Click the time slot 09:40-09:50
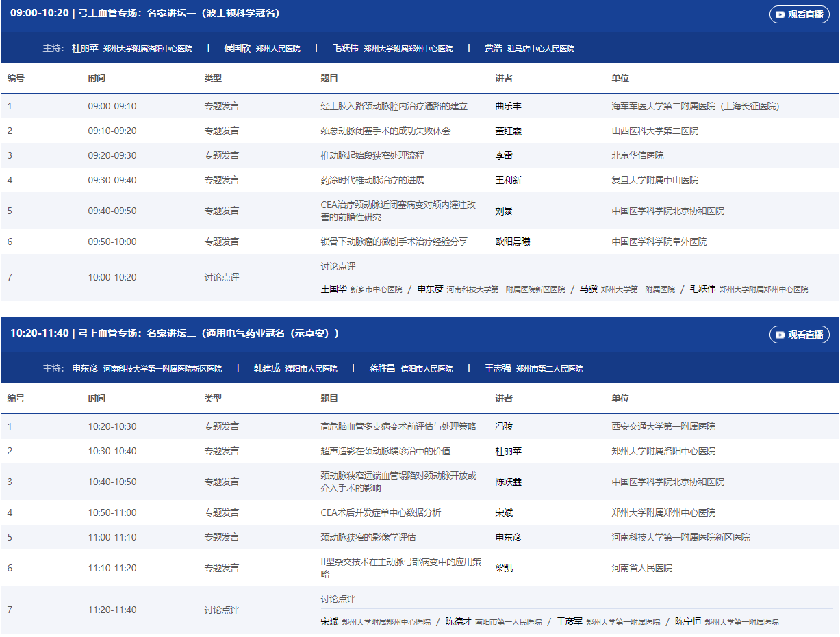This screenshot has height=637, width=840. tap(112, 211)
